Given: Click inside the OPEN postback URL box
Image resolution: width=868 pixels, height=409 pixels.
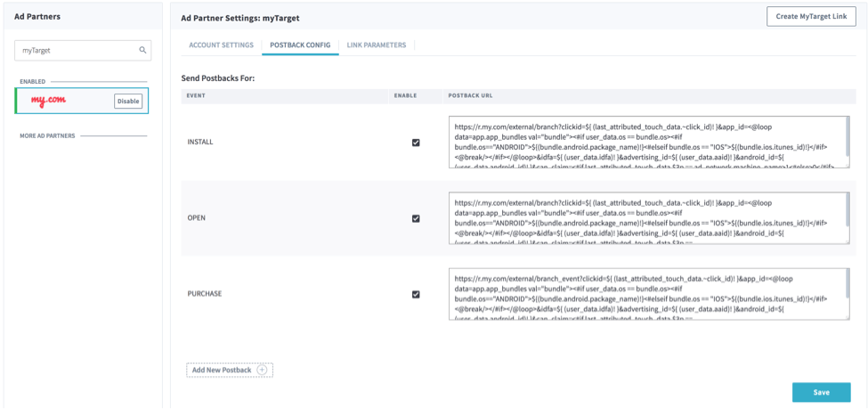Looking at the screenshot, I should click(x=645, y=218).
